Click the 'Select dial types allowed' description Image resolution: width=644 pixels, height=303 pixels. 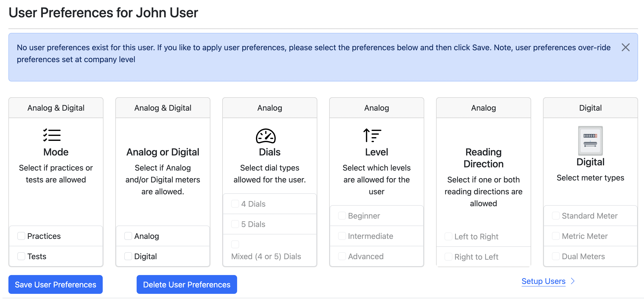[x=270, y=174]
